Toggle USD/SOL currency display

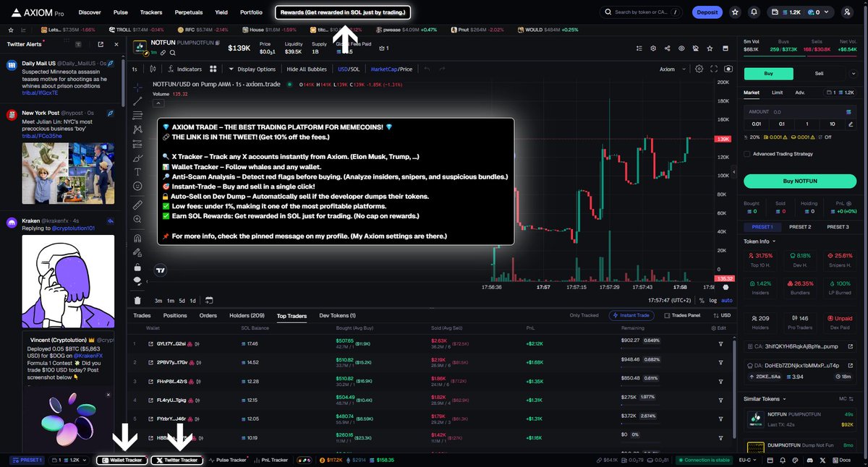point(349,69)
